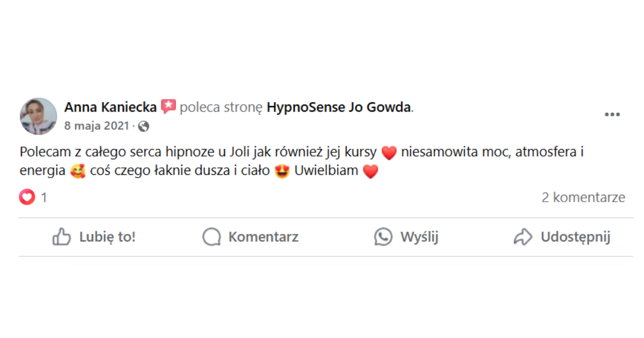The image size is (644, 338).
Task: Click the smiling face with hearts emoji
Action: coord(78,172)
